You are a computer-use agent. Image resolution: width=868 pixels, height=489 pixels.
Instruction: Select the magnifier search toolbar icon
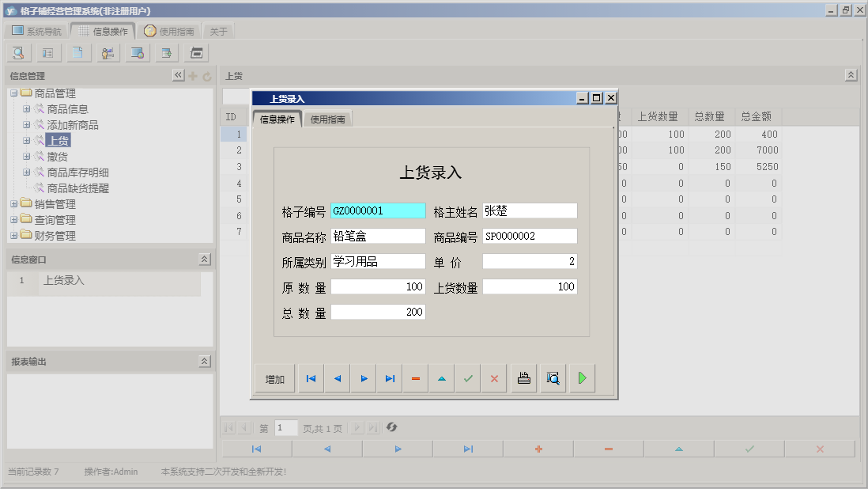pyautogui.click(x=17, y=52)
